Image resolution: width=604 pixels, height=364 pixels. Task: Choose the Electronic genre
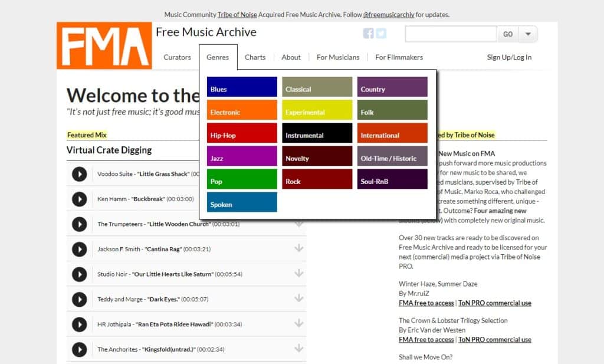point(242,110)
